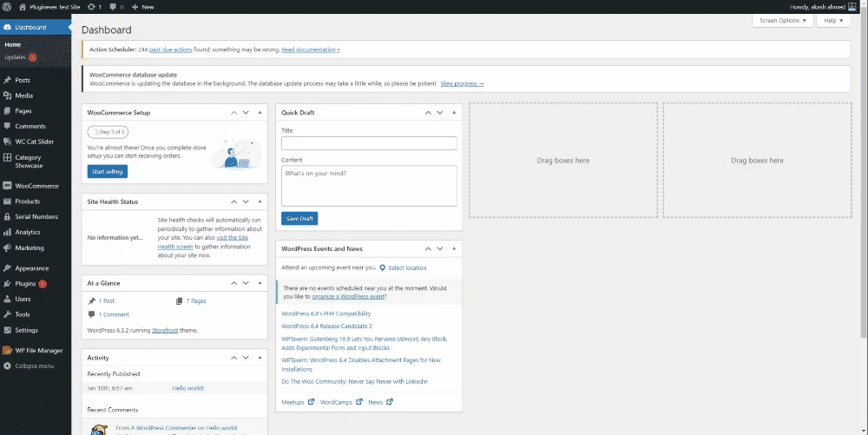Click the WC Cat Slider icon
Screen dimensions: 868x435
click(7, 142)
